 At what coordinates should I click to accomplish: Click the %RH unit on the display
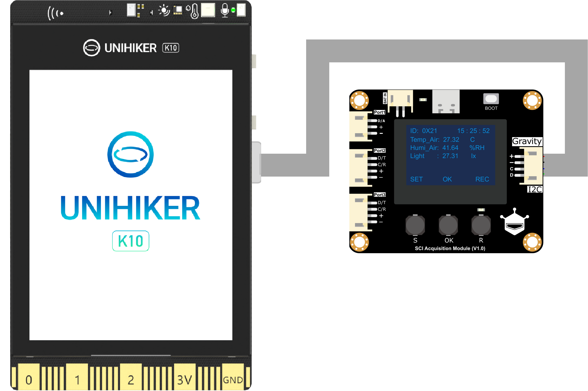(x=477, y=148)
